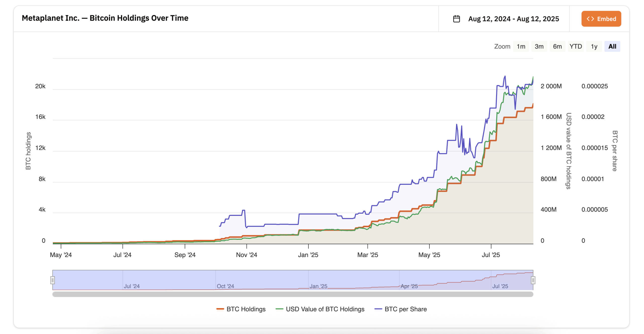
Task: Set zoom to 1m
Action: (521, 46)
